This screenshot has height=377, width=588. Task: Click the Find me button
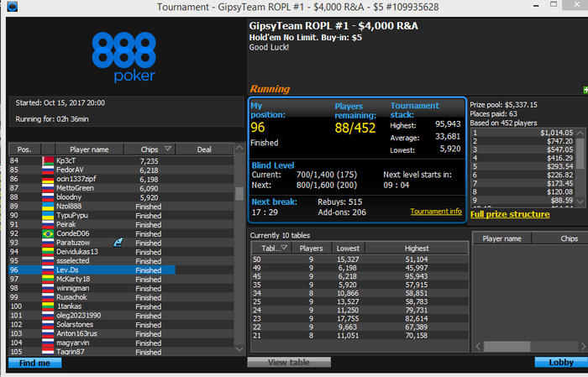(x=35, y=363)
